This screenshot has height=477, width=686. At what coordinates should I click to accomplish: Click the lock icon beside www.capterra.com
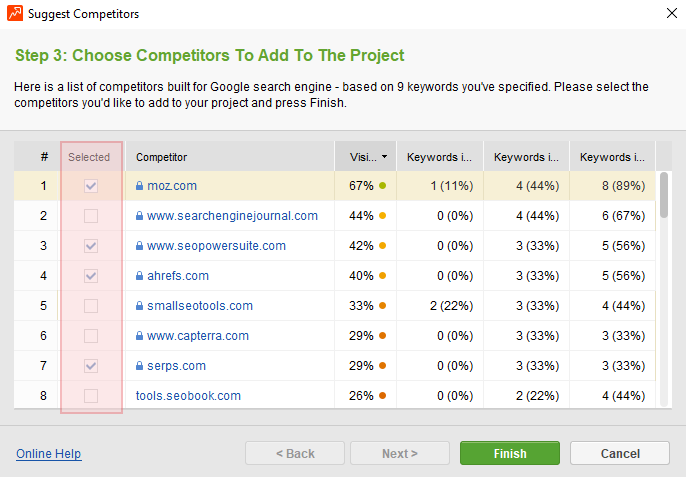coord(140,336)
